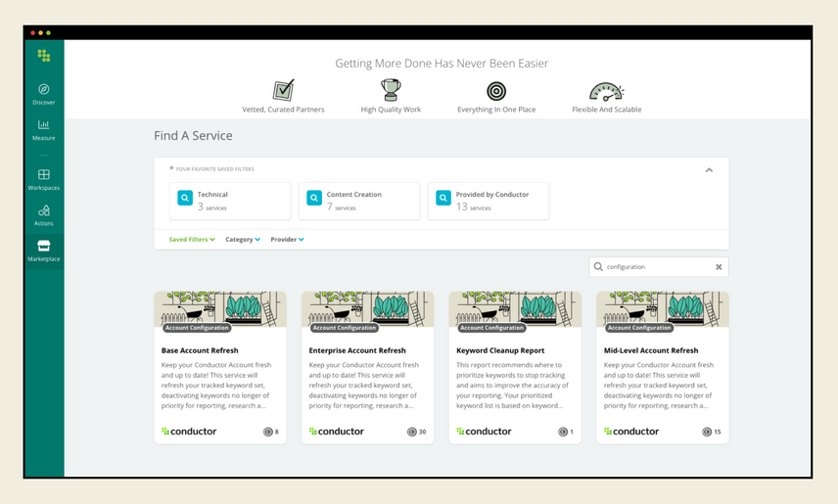Click the configuration search field
This screenshot has height=504, width=838.
[659, 267]
